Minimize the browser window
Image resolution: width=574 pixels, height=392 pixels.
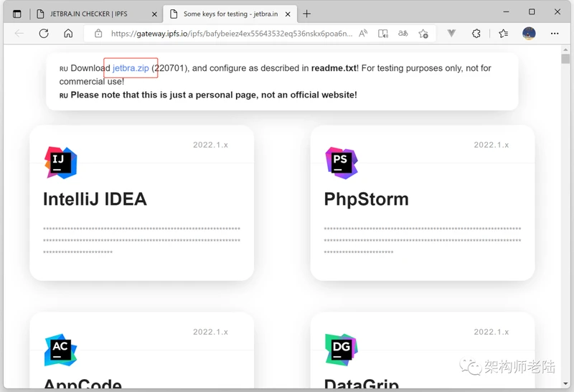pyautogui.click(x=507, y=11)
